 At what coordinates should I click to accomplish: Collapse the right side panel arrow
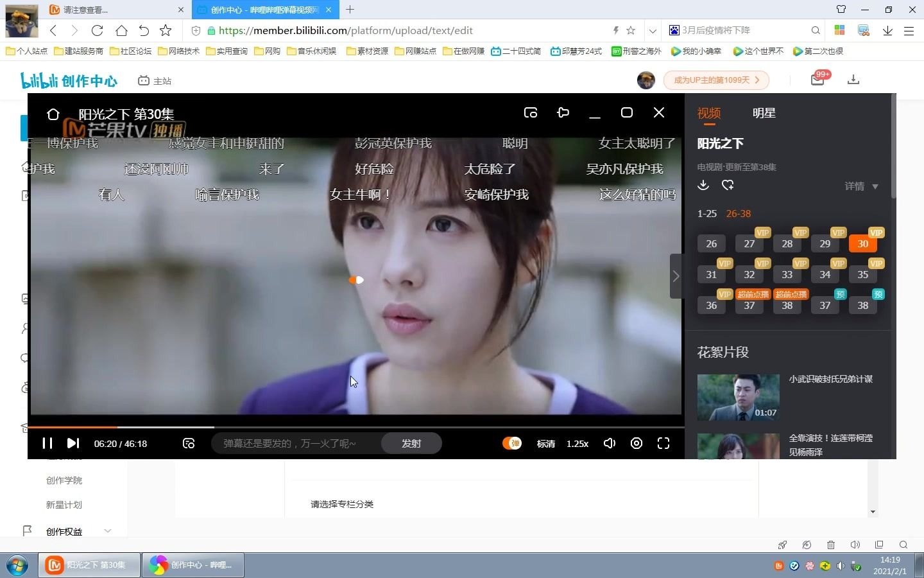click(x=676, y=276)
